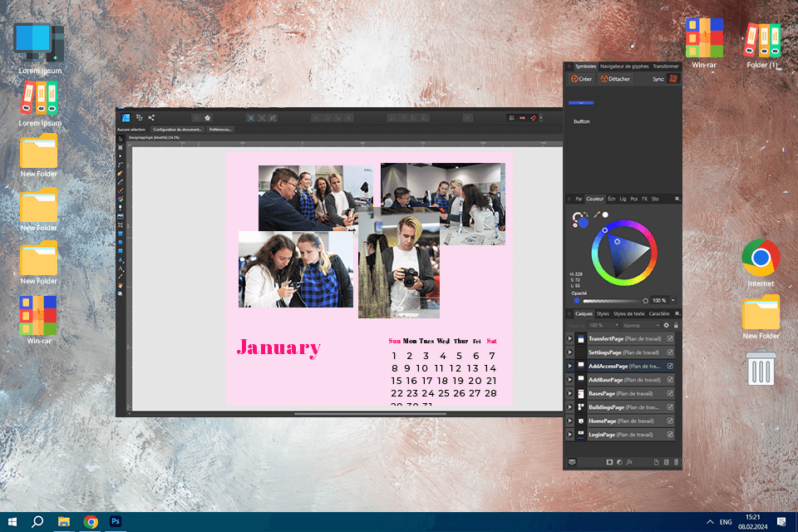Click the eyedropper in the Couleur panel

click(x=597, y=214)
